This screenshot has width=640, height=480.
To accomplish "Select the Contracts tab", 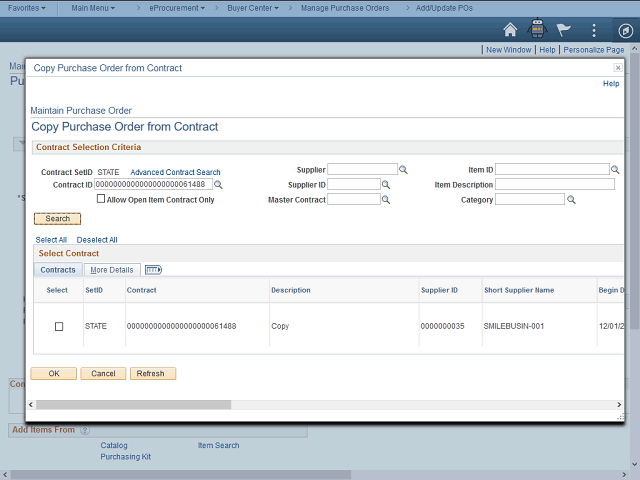I will click(x=58, y=270).
